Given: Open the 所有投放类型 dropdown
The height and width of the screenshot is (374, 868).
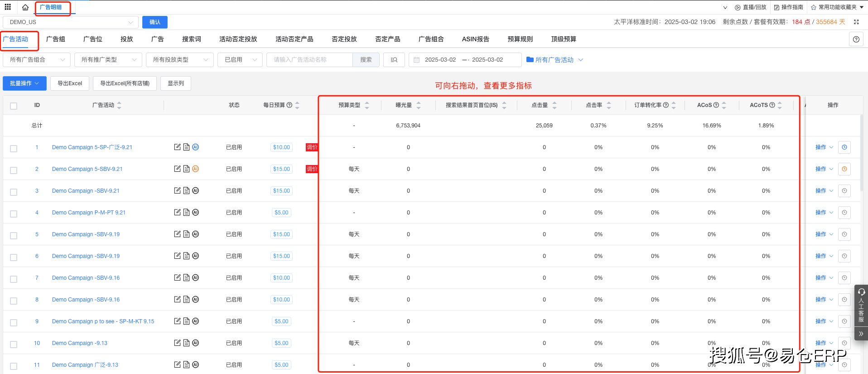Looking at the screenshot, I should [x=180, y=60].
